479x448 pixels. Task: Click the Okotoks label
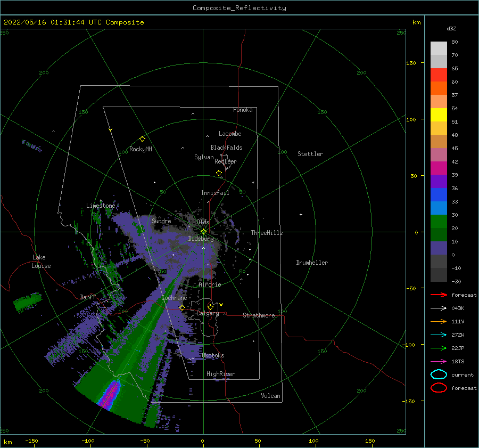click(213, 355)
